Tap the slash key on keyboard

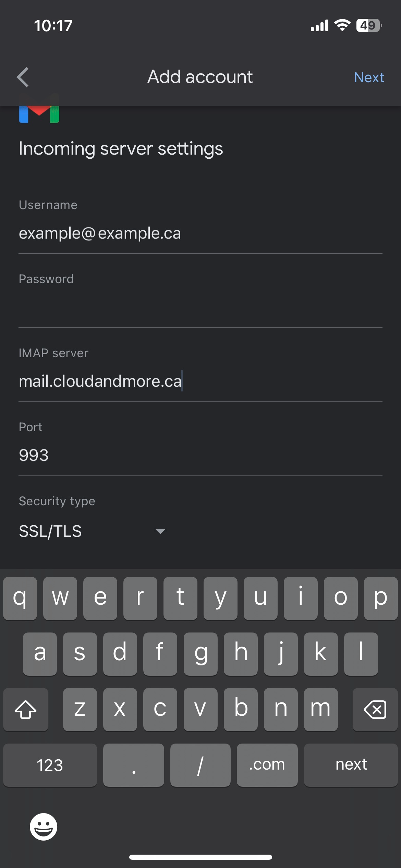(x=200, y=765)
